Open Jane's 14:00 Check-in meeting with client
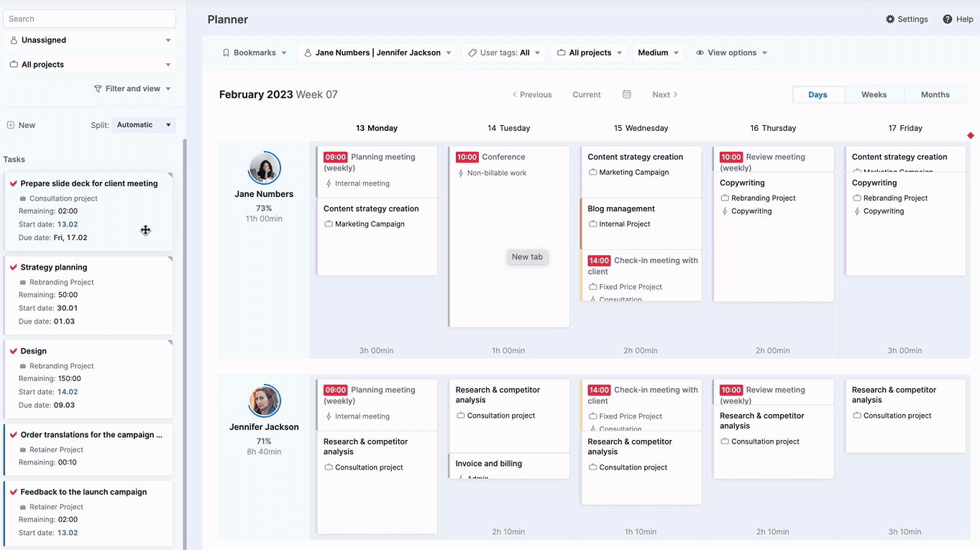The height and width of the screenshot is (550, 980). coord(640,275)
